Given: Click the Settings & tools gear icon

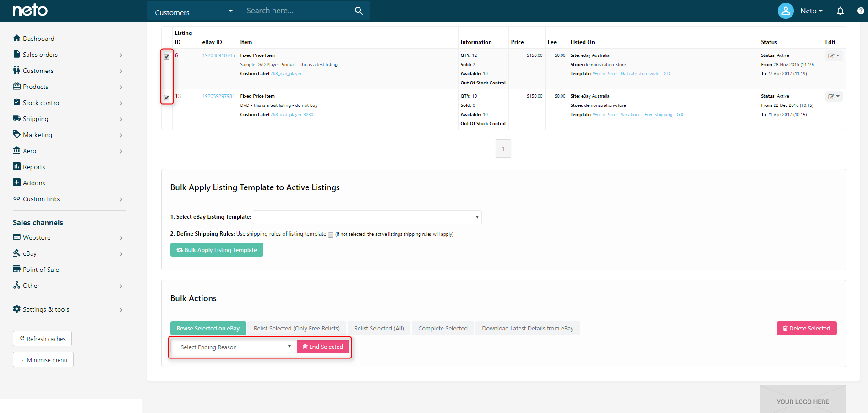Looking at the screenshot, I should 17,309.
